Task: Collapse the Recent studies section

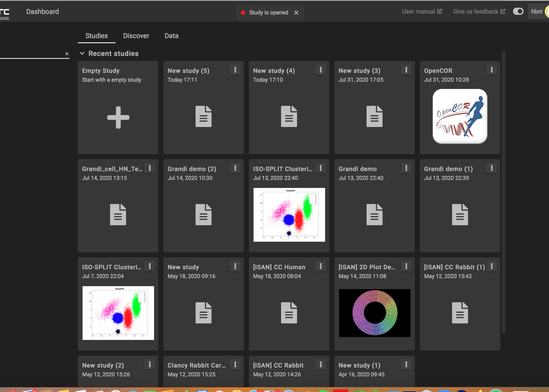Action: tap(82, 53)
